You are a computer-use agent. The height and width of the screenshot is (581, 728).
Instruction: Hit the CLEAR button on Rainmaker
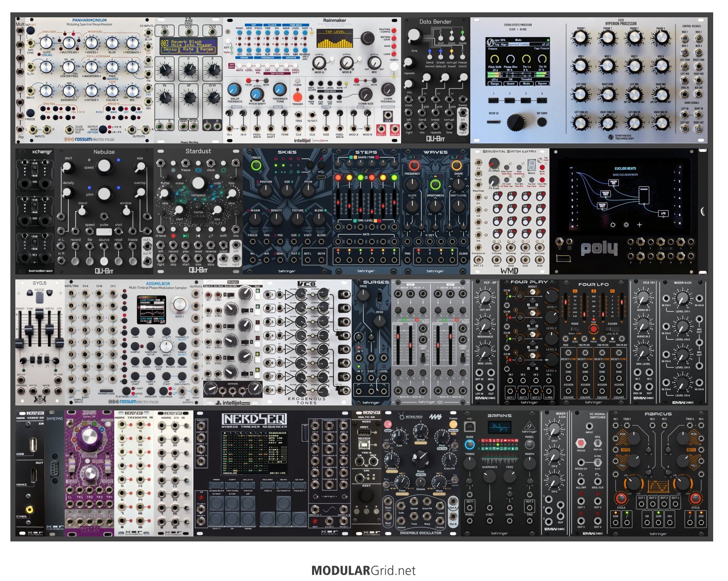coord(297,81)
